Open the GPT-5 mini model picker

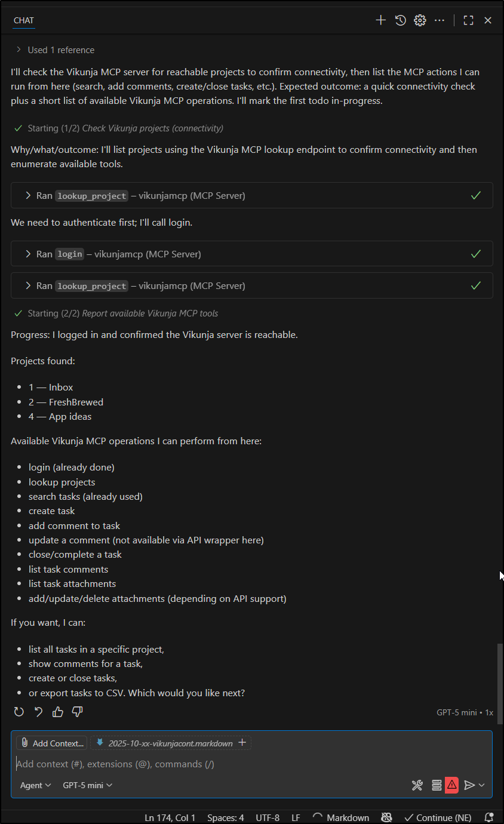point(87,785)
